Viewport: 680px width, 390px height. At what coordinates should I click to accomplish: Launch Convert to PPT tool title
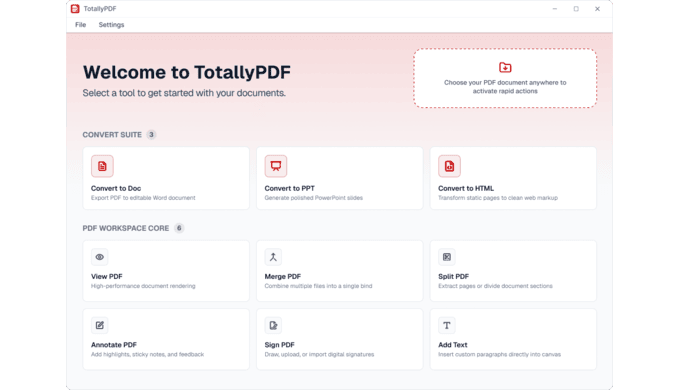coord(289,188)
